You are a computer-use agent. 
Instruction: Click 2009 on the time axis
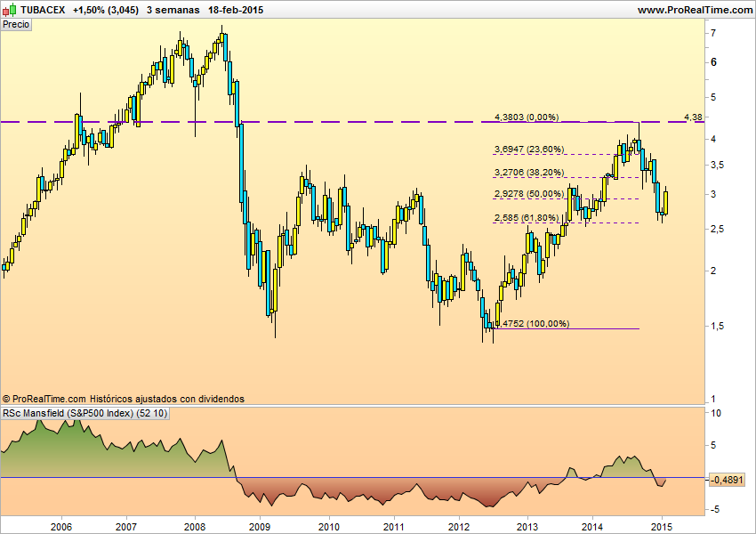tap(260, 525)
